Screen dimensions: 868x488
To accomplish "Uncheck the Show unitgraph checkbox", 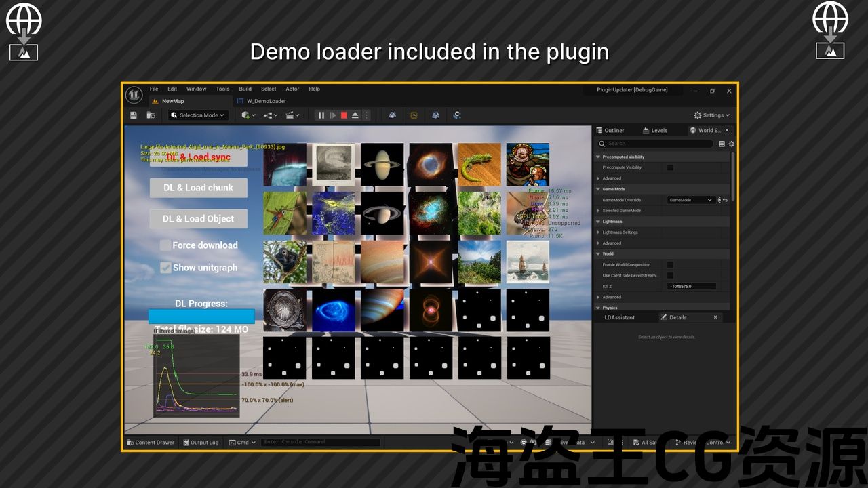I will coord(165,268).
